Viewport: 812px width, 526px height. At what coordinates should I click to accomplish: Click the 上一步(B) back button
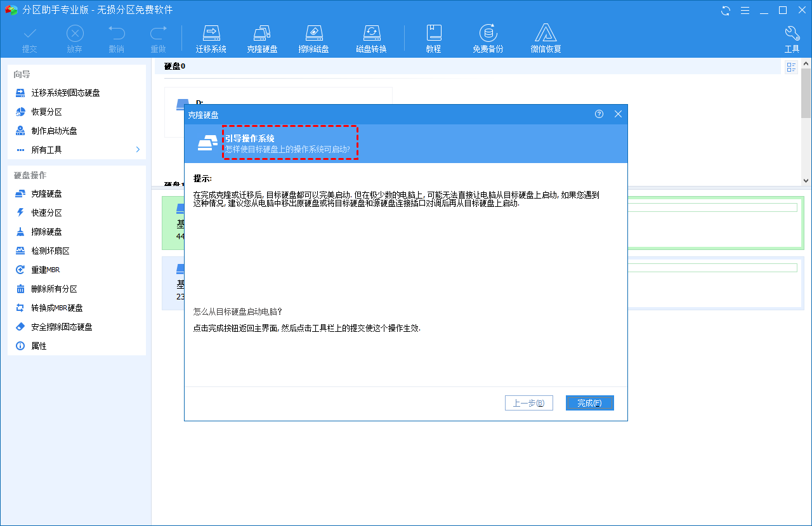click(529, 403)
